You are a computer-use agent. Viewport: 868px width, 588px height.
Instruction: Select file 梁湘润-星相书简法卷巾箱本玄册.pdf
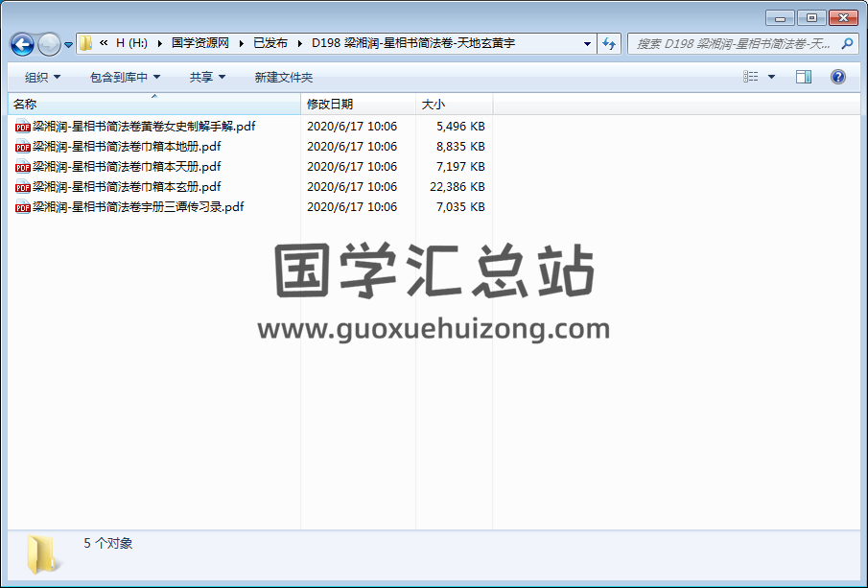point(127,187)
